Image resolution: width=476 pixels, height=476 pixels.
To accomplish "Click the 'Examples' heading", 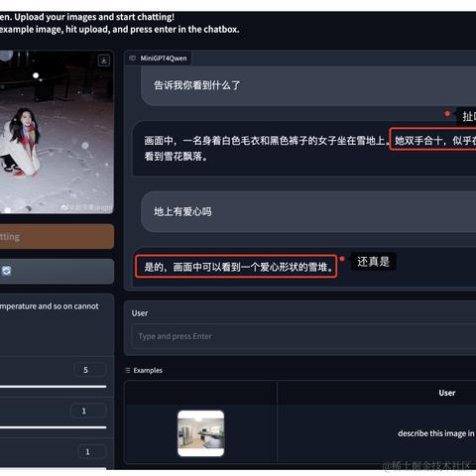I will coord(148,370).
